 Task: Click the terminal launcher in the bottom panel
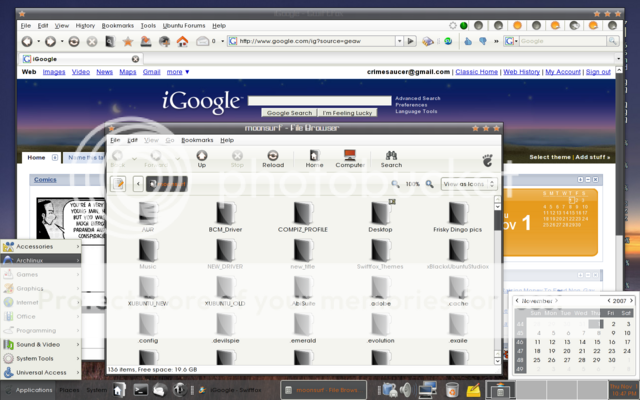click(x=140, y=390)
